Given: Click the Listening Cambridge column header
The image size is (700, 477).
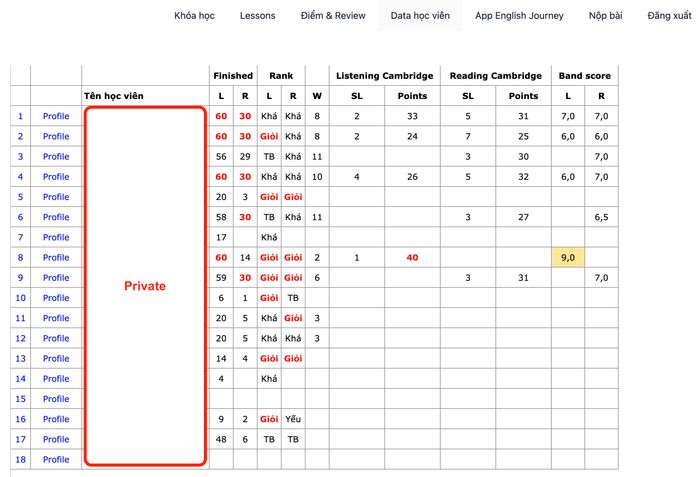Looking at the screenshot, I should 384,76.
